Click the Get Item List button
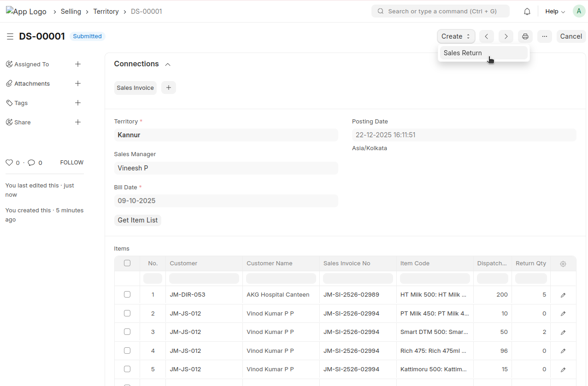The width and height of the screenshot is (588, 386). (137, 220)
